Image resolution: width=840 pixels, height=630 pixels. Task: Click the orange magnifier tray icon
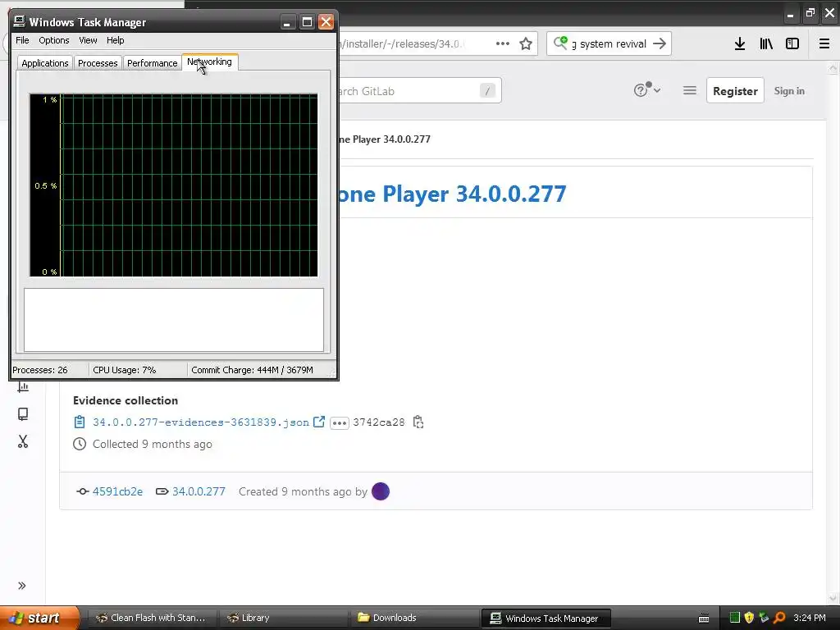tap(779, 618)
